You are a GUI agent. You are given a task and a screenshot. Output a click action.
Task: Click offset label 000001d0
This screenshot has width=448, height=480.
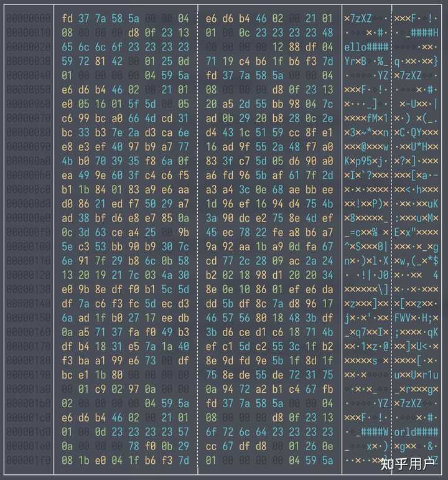(28, 432)
